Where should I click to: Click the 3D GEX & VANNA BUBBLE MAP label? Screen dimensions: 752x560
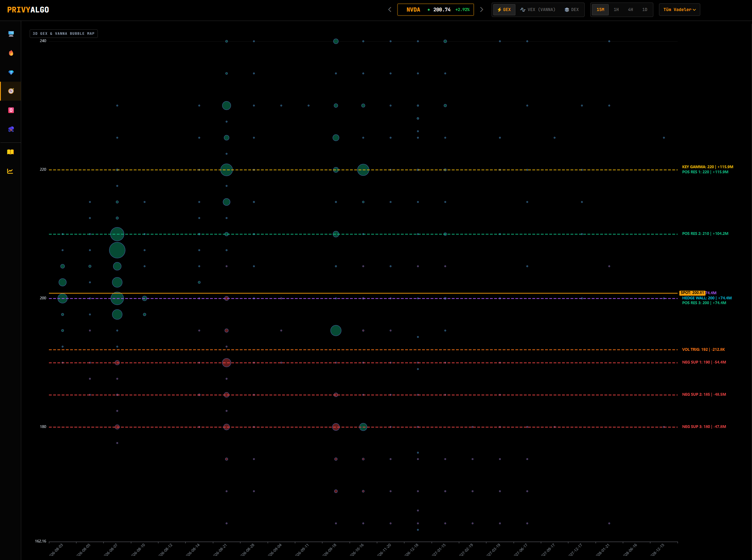point(64,34)
